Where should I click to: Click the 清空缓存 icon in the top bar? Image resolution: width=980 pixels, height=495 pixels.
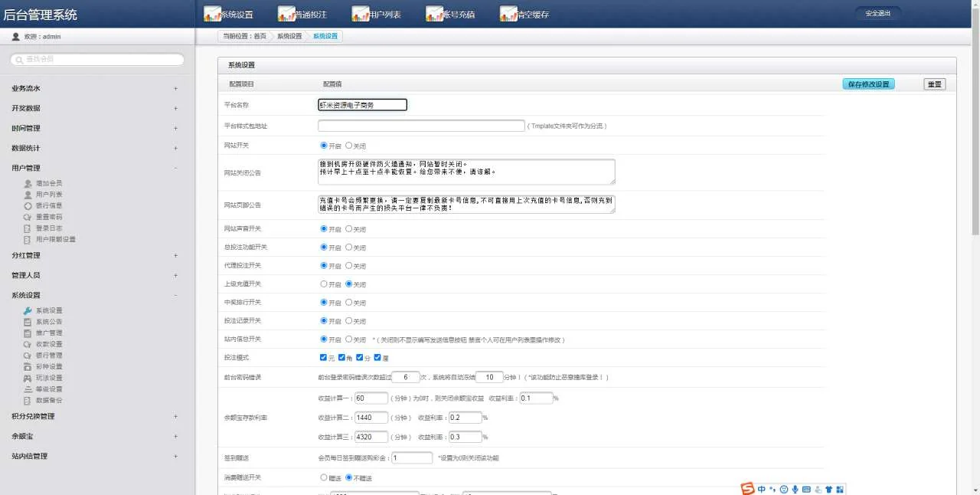point(508,14)
